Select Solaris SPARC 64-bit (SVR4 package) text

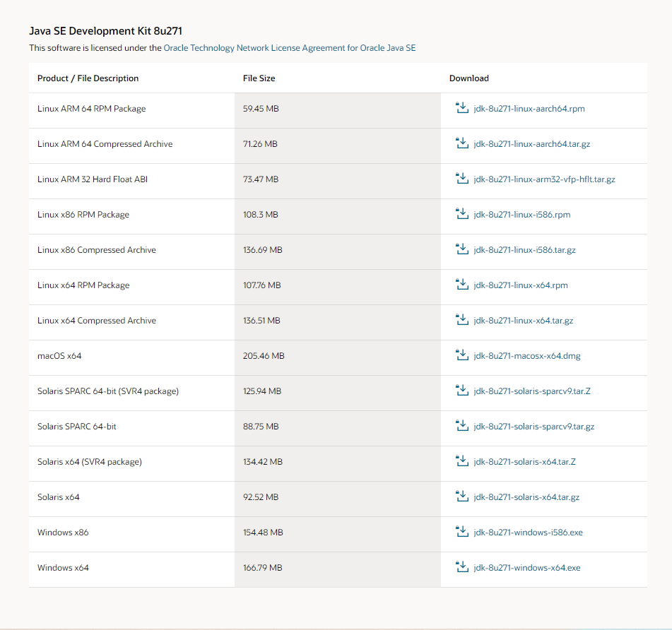click(x=108, y=391)
